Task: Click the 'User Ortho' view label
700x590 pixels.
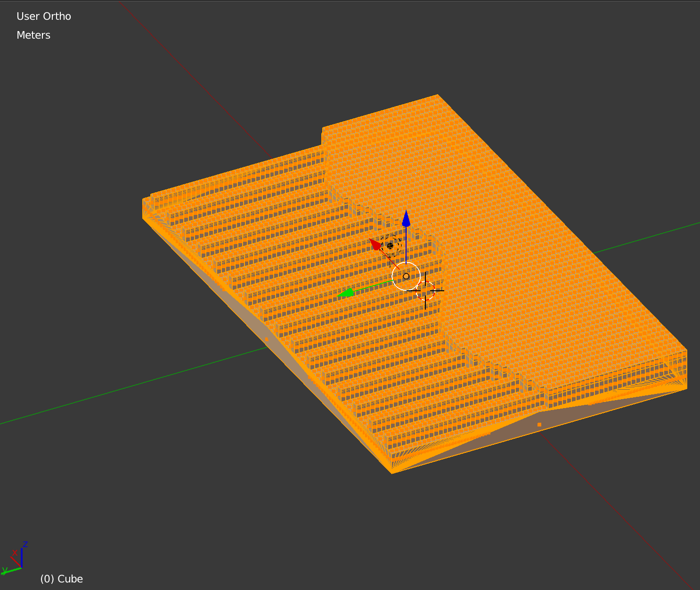Action: [x=44, y=16]
